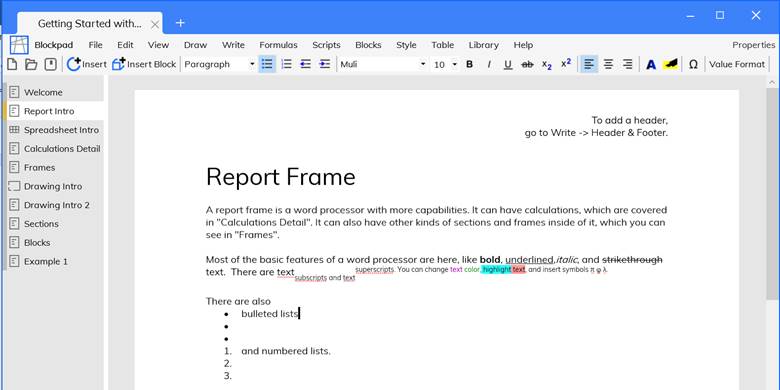This screenshot has width=780, height=390.
Task: Save the document with the disk icon
Action: (x=50, y=64)
